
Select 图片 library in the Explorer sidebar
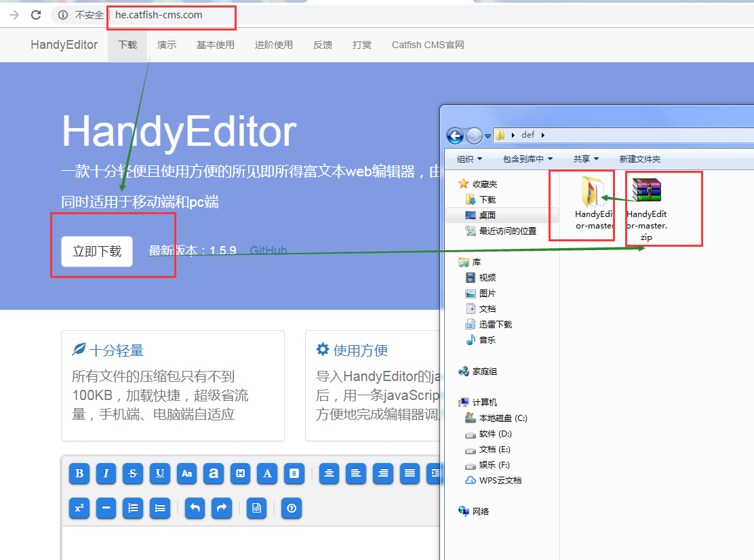(x=481, y=293)
